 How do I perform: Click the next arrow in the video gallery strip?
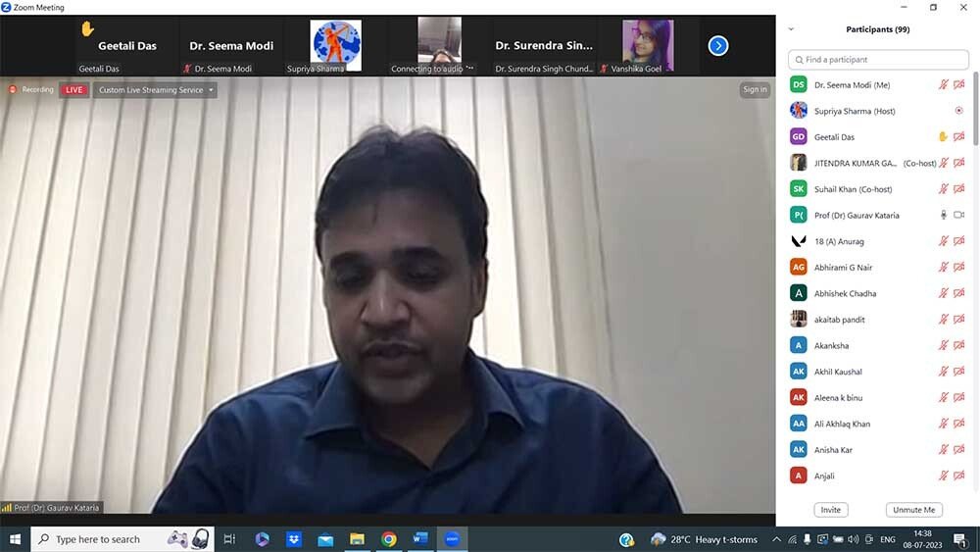pos(718,45)
